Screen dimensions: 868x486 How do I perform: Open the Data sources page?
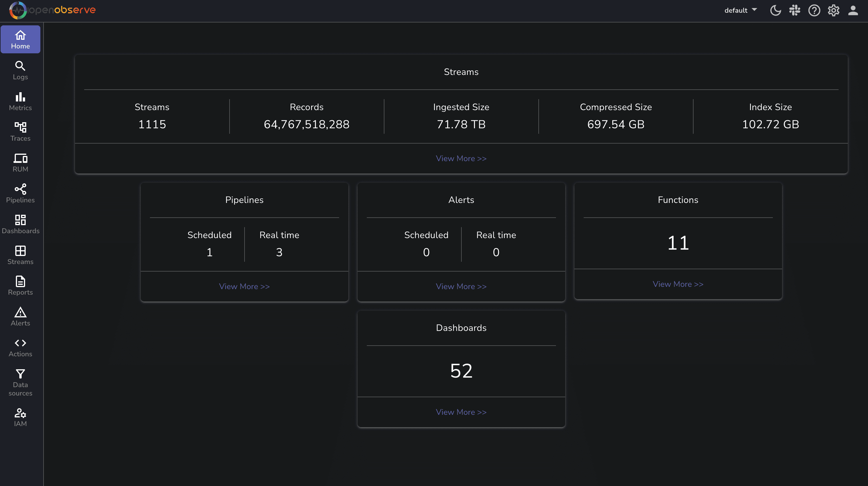pos(20,382)
